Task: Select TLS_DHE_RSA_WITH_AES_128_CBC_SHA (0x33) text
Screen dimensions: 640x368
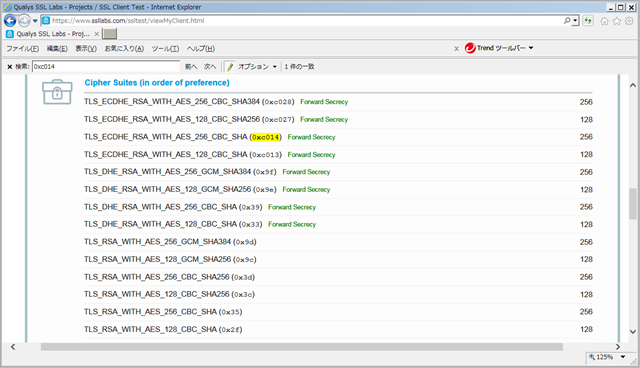Action: click(x=173, y=224)
